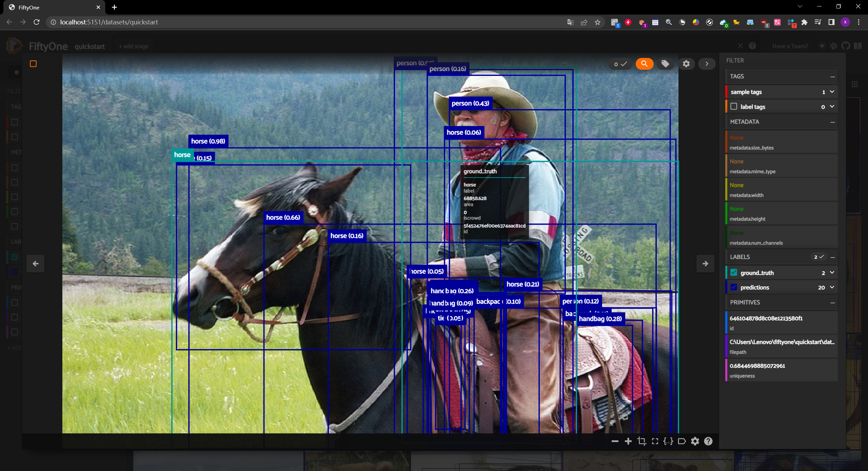868x471 pixels.
Task: Go to previous sample with left arrow
Action: [36, 263]
